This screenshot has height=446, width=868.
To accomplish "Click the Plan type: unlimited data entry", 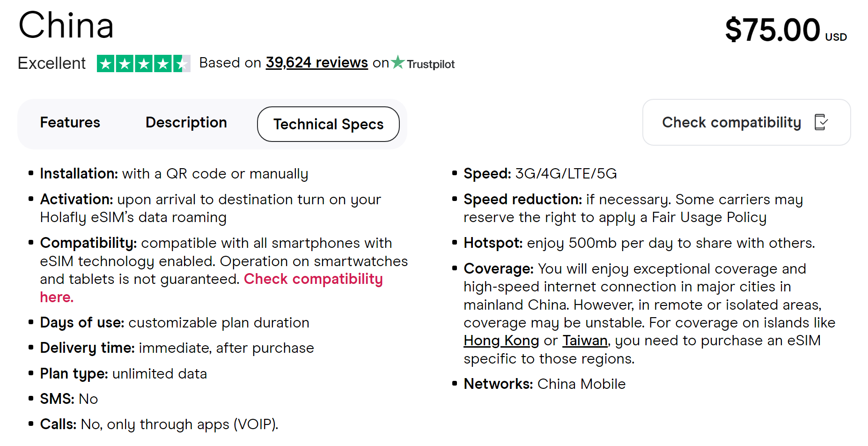I will (x=123, y=374).
